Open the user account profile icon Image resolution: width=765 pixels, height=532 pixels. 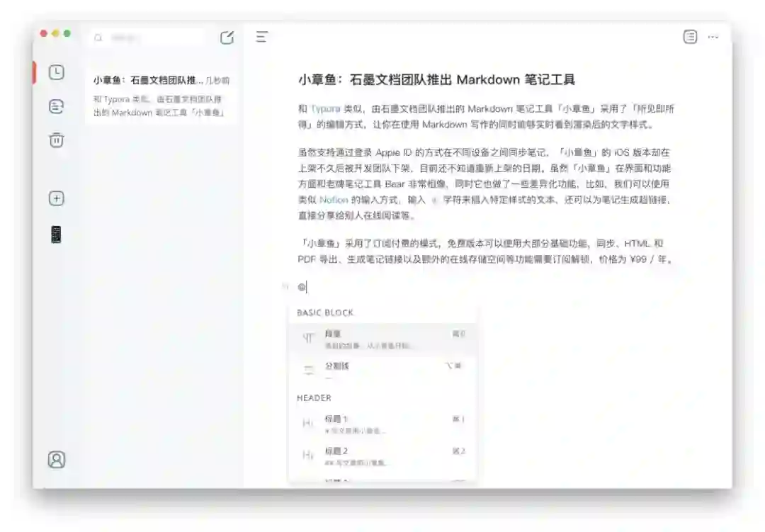pos(57,460)
